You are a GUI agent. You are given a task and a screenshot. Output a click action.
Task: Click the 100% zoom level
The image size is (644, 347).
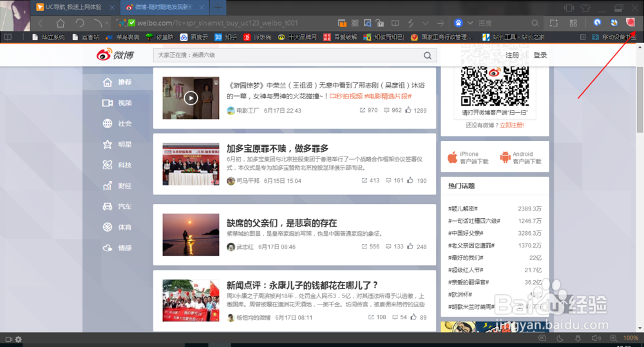click(631, 339)
